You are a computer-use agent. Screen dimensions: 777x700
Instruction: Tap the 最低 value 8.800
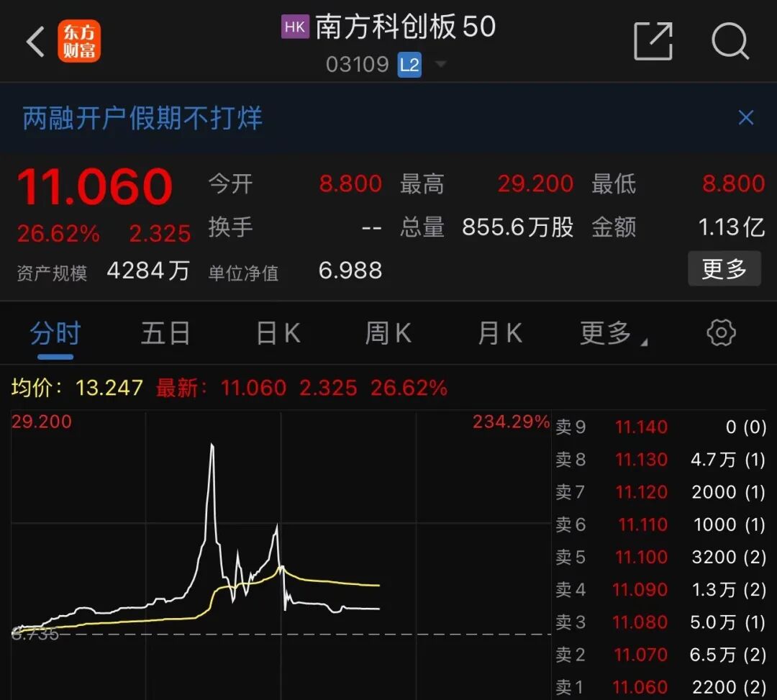click(x=733, y=183)
